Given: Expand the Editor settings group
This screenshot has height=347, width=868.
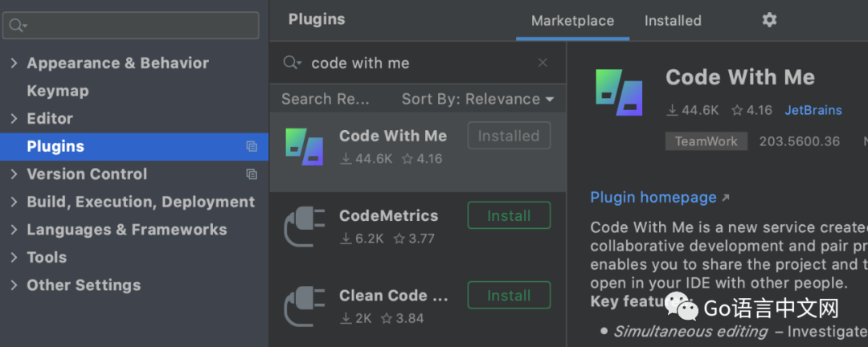Looking at the screenshot, I should pos(14,119).
